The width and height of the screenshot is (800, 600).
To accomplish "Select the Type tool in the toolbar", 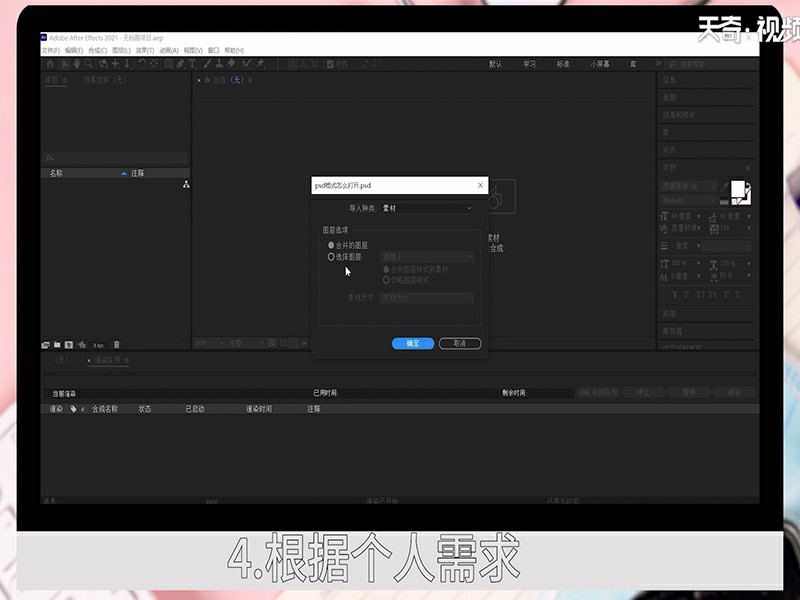I will tap(191, 64).
